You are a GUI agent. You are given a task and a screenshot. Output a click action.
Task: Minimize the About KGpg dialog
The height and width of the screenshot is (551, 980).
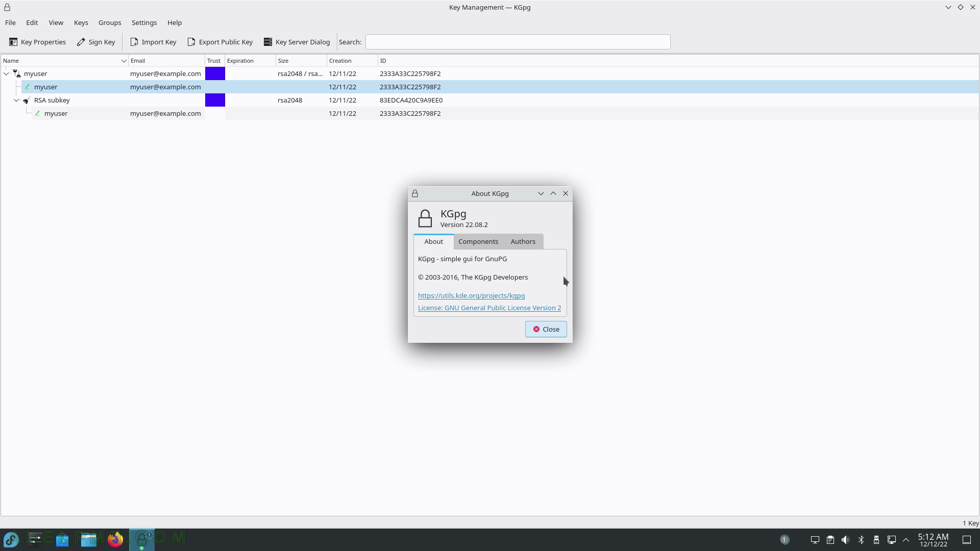541,193
